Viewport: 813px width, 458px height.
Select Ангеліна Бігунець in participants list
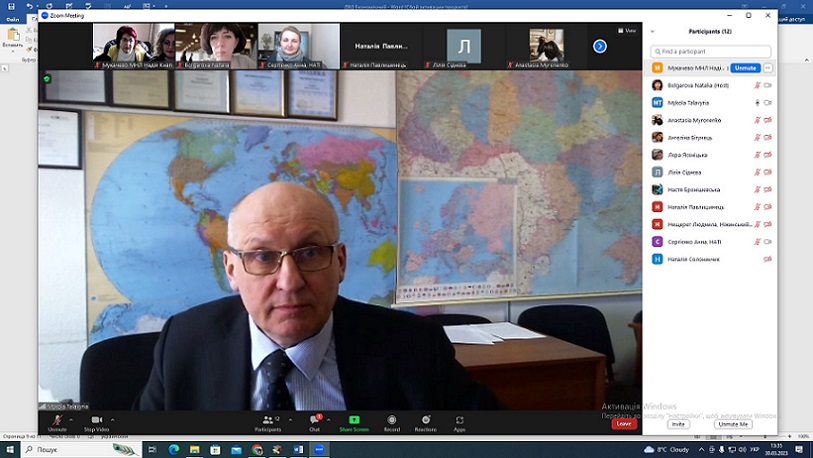pos(710,137)
